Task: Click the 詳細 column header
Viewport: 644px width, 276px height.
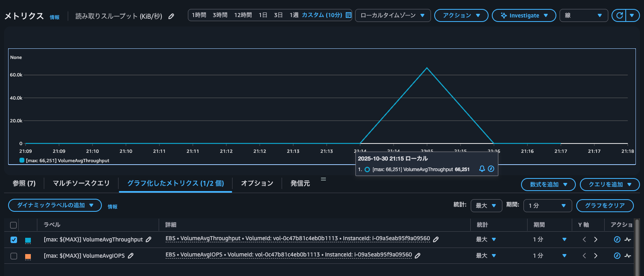Action: tap(171, 225)
